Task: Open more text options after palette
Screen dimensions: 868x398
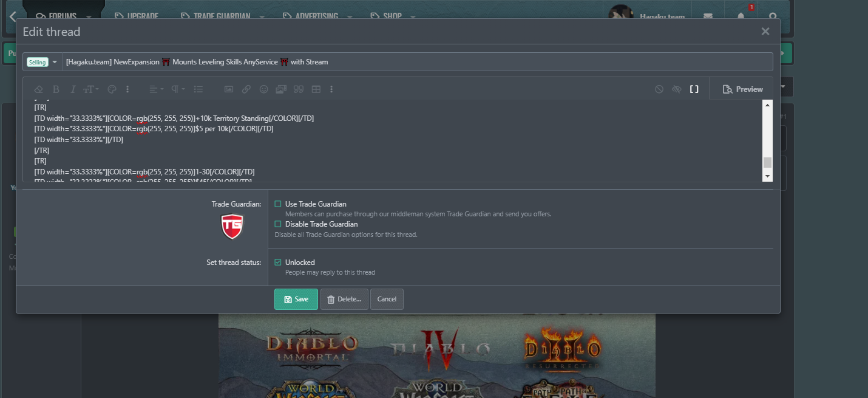Action: coord(127,89)
